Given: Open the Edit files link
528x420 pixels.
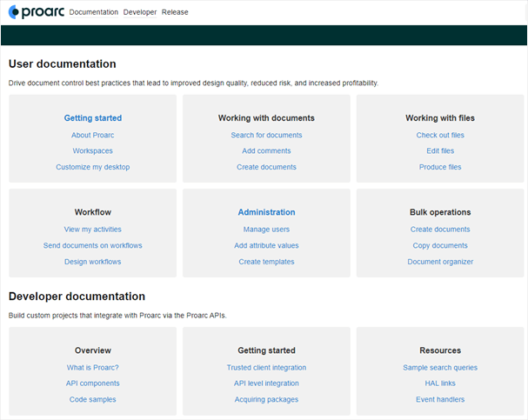Looking at the screenshot, I should 440,150.
